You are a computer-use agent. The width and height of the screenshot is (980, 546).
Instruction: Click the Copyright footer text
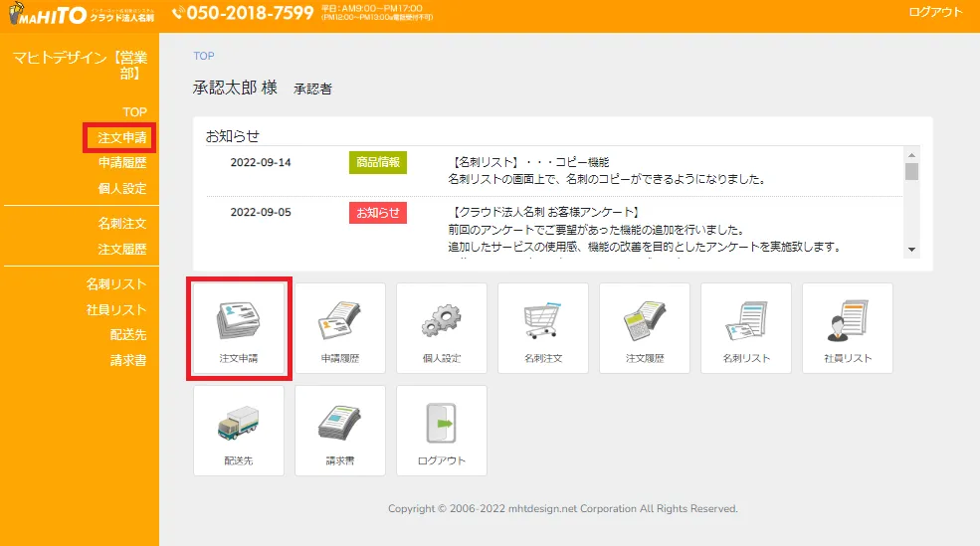562,508
